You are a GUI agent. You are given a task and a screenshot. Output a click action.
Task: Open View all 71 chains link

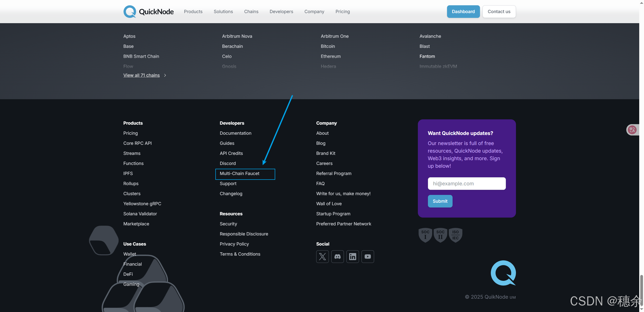click(141, 75)
